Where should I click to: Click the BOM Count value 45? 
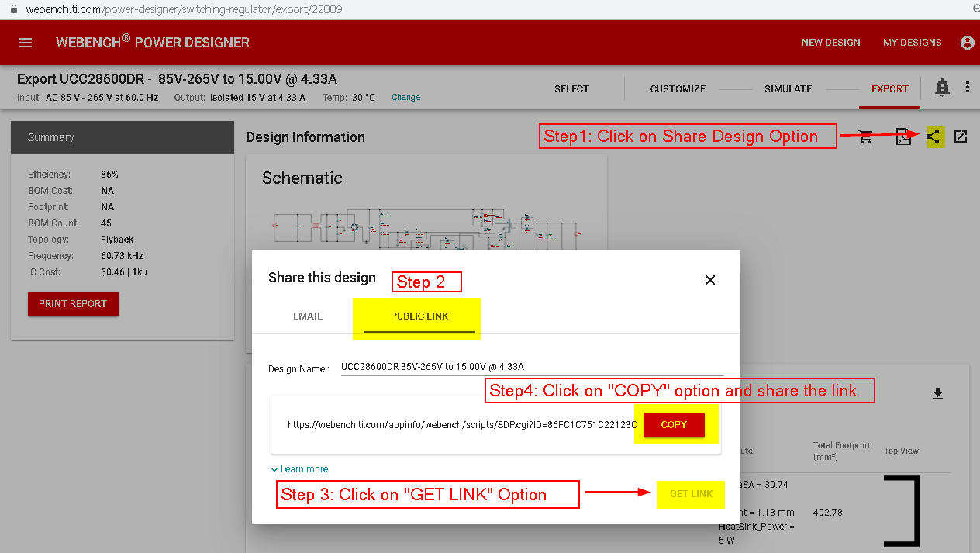pos(106,223)
